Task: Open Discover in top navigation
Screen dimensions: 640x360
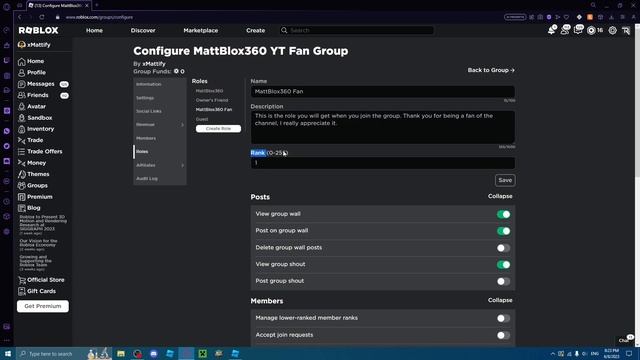Action: coord(143,30)
